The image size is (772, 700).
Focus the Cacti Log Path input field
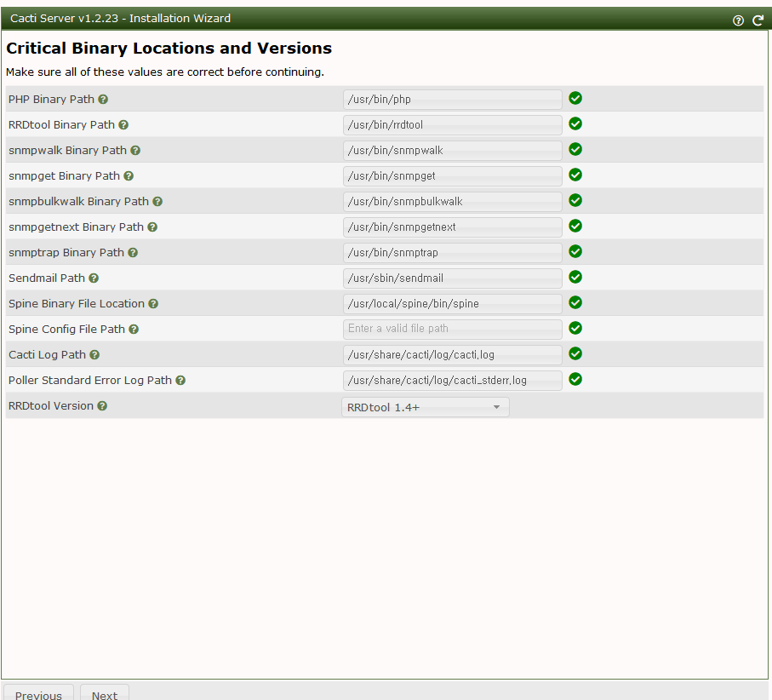pyautogui.click(x=453, y=354)
